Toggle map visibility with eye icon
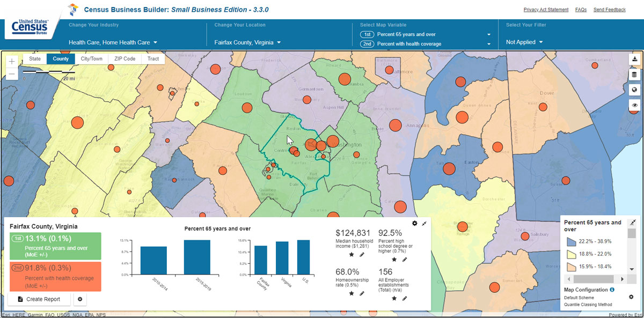 (x=635, y=105)
